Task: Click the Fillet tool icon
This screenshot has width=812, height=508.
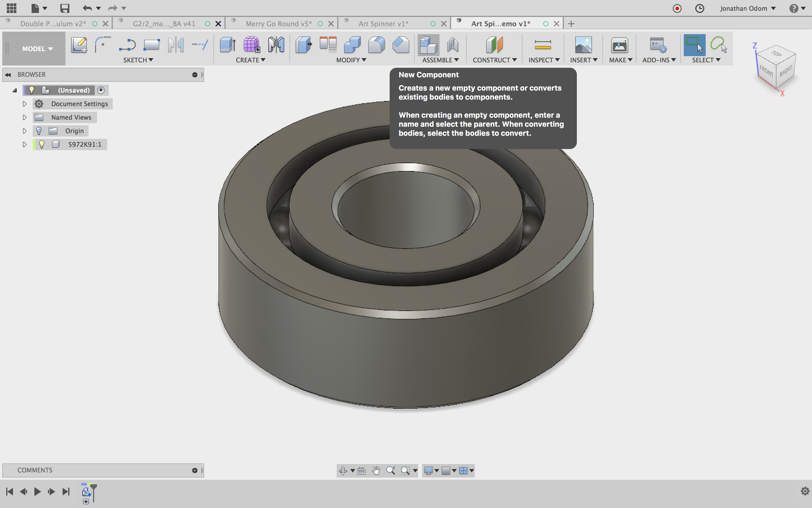Action: pos(376,45)
